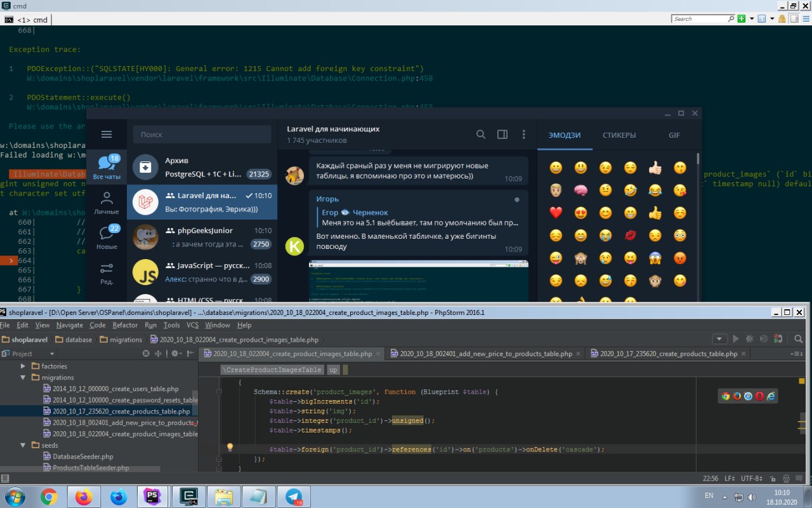The image size is (812, 508).
Task: Change UTF-8 file encoding in status bar
Action: coord(752,478)
